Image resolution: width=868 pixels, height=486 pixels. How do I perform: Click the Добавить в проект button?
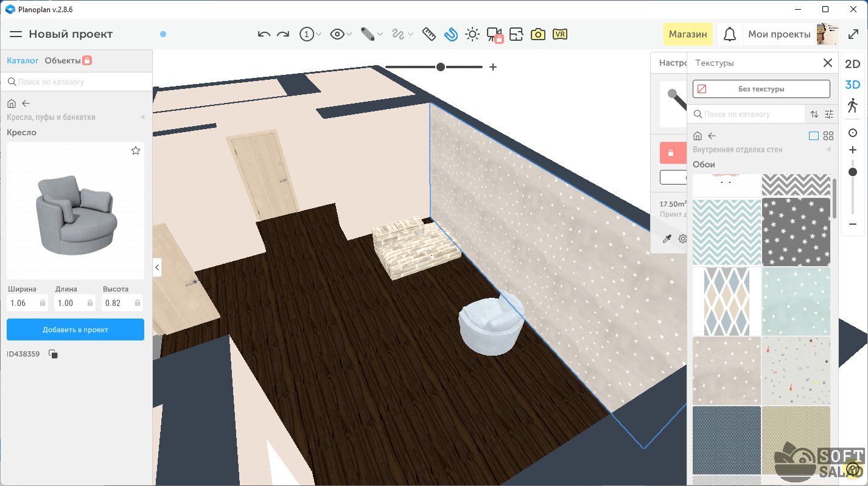click(75, 329)
